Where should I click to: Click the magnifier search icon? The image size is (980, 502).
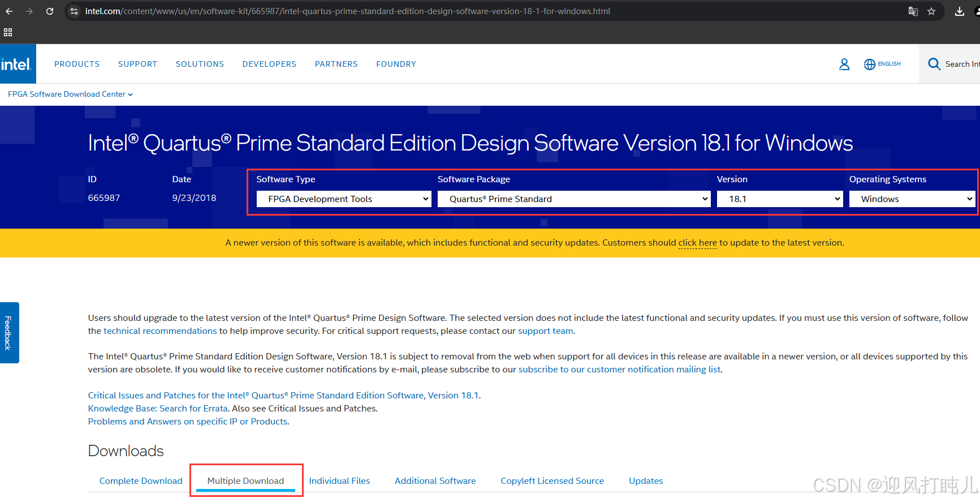point(934,64)
